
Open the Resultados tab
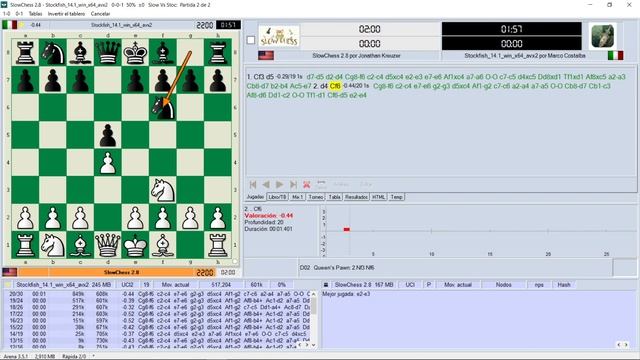point(356,197)
